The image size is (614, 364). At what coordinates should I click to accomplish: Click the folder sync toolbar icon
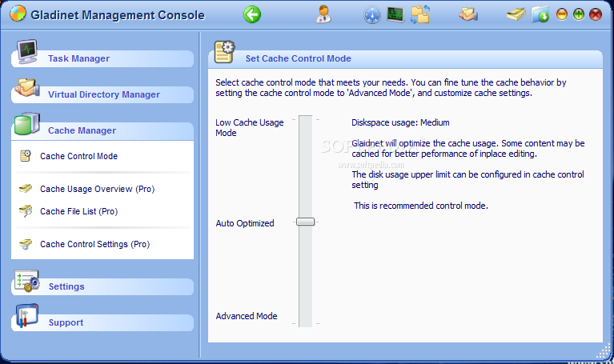420,14
